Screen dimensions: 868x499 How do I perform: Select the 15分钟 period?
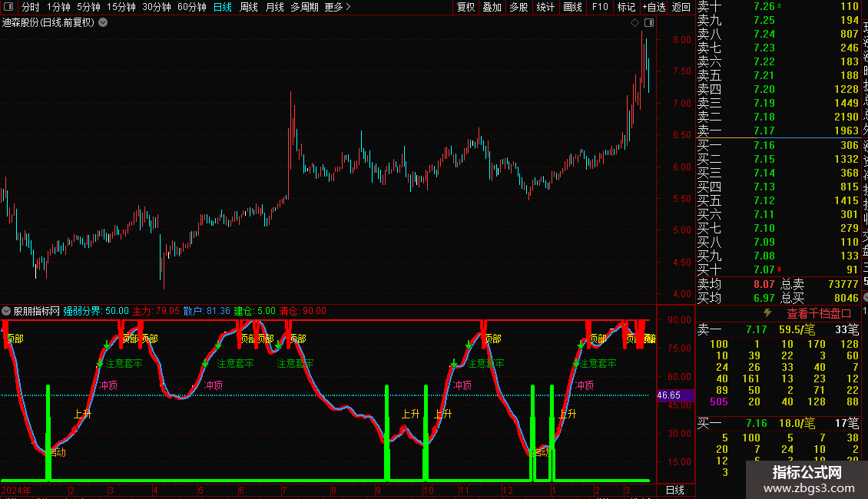[x=121, y=7]
